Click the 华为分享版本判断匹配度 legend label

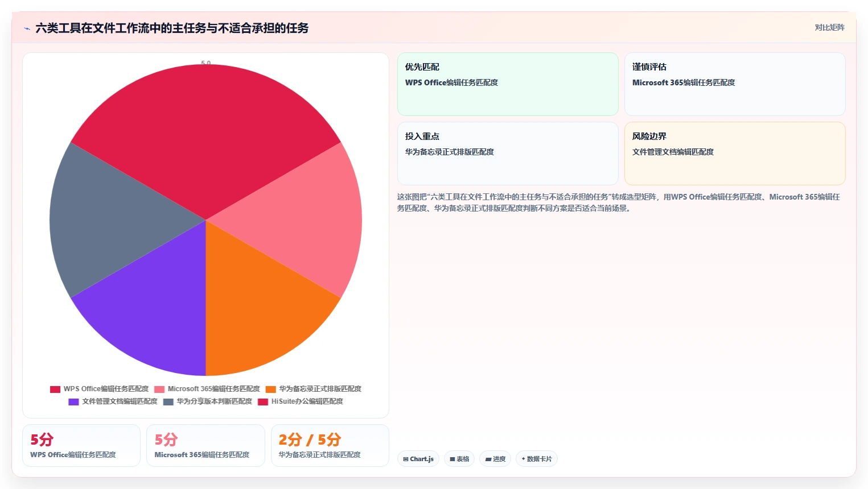[214, 401]
